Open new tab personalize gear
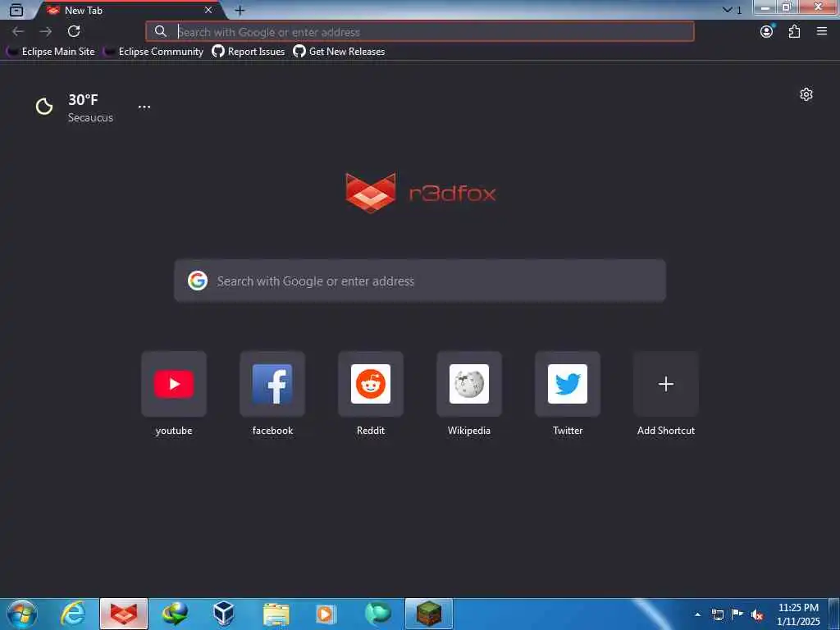 tap(806, 95)
